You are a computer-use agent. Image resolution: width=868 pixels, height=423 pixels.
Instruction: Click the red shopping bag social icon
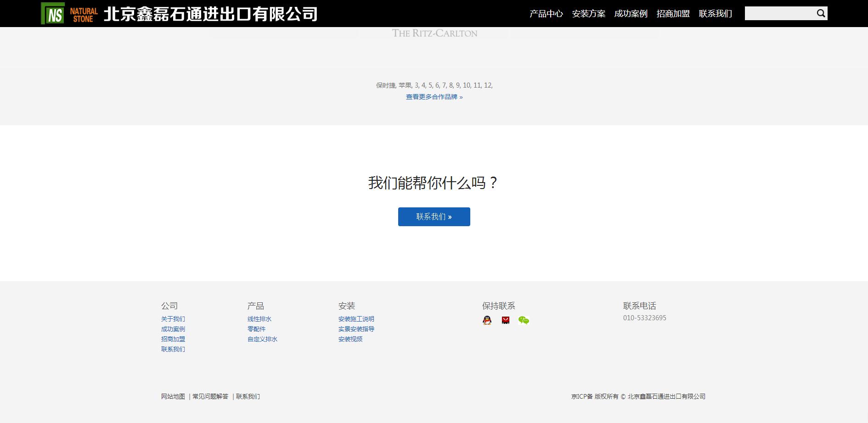click(505, 320)
